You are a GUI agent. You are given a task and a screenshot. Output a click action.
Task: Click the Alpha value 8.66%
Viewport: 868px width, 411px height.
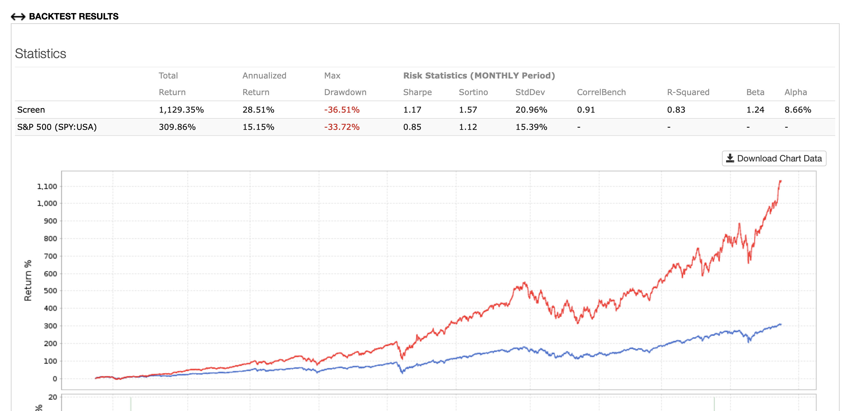click(x=798, y=109)
